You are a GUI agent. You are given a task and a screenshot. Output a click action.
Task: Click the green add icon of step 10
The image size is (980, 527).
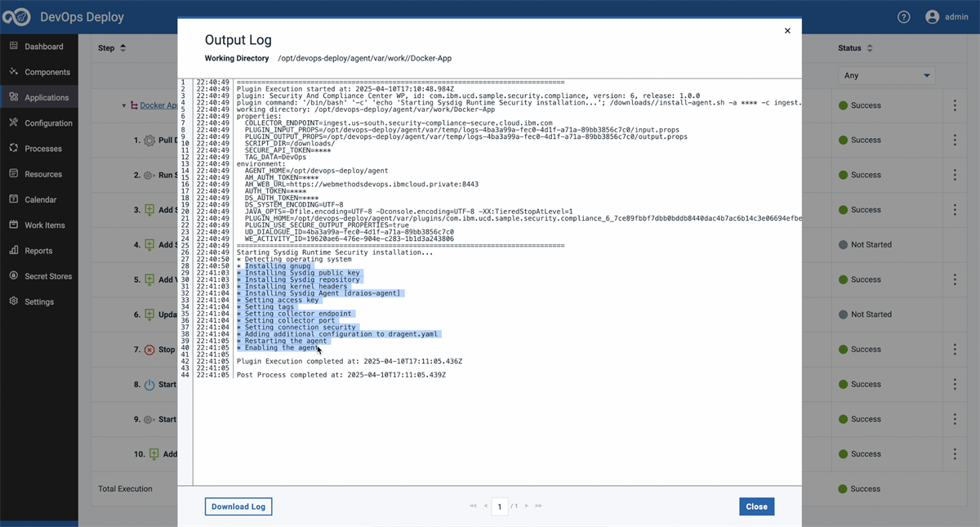tap(154, 453)
